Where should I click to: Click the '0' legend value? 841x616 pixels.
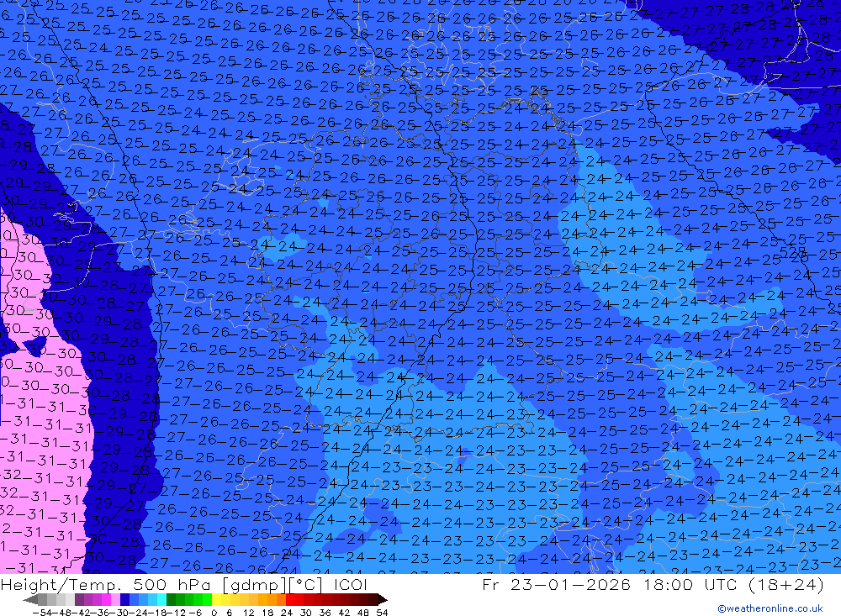point(214,613)
